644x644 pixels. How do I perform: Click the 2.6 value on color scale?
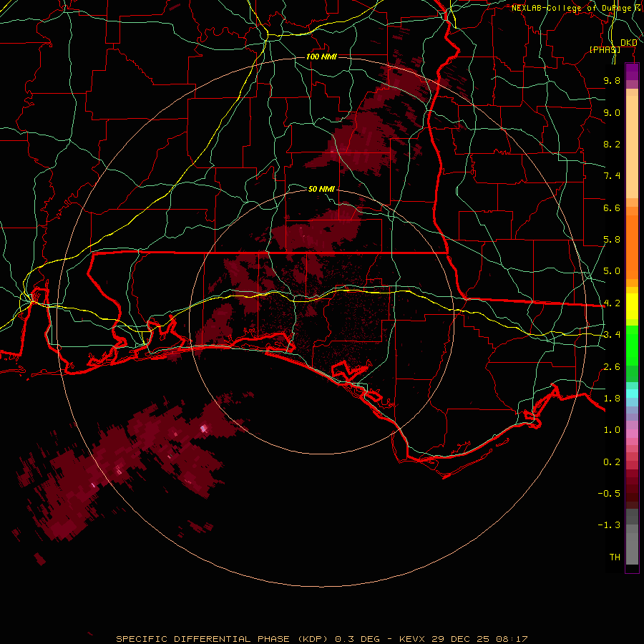[x=612, y=367]
